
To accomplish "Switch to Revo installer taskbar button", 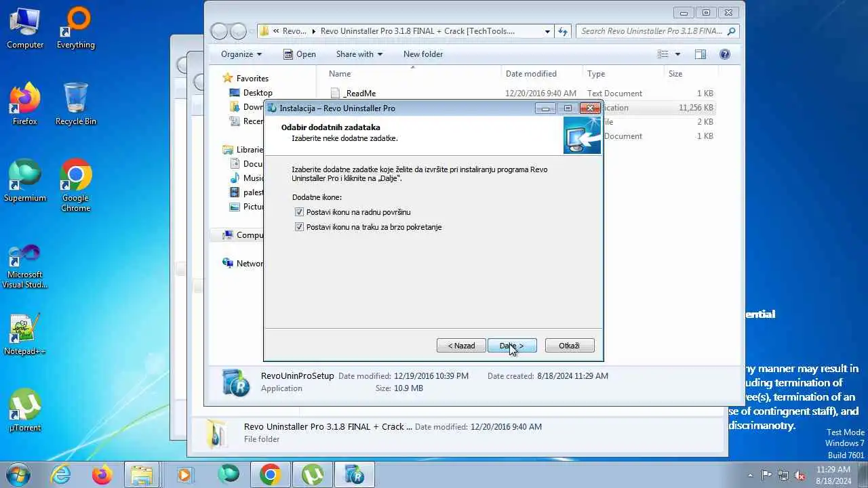I will (354, 474).
